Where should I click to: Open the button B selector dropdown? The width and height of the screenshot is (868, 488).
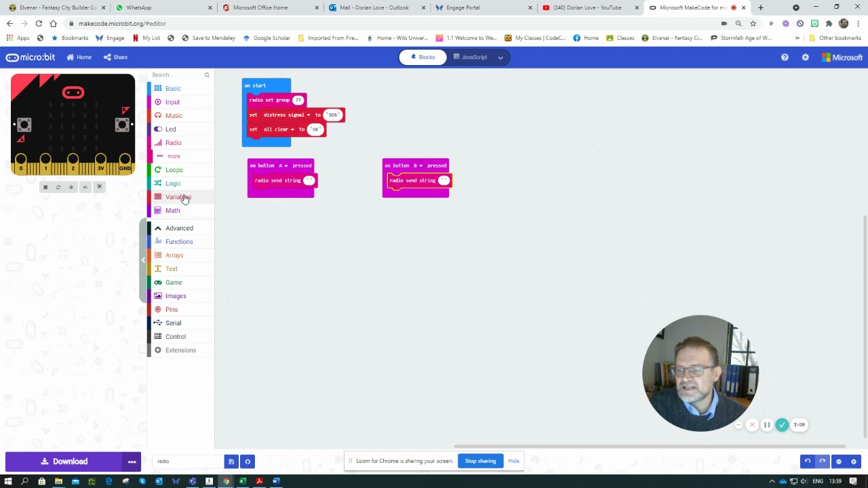pos(418,165)
